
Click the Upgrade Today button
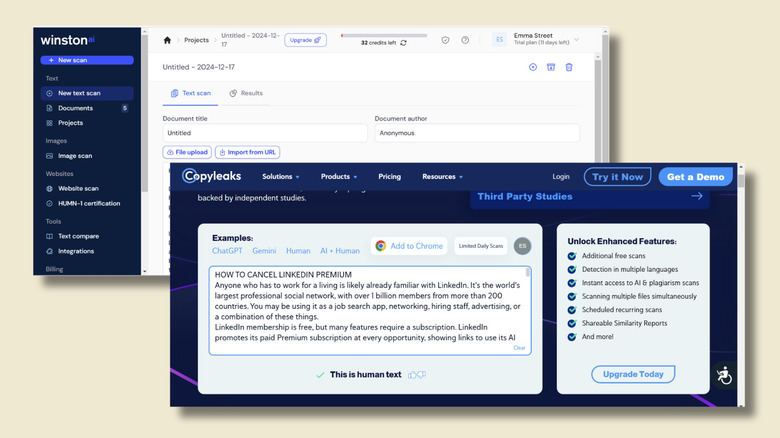(632, 374)
